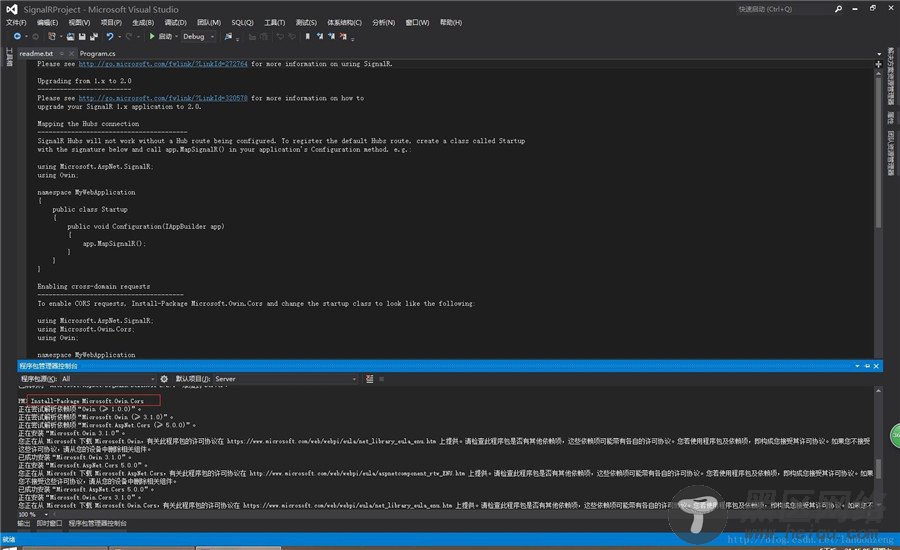Open the 工具(T) menu
Image resolution: width=900 pixels, height=550 pixels.
tap(274, 22)
